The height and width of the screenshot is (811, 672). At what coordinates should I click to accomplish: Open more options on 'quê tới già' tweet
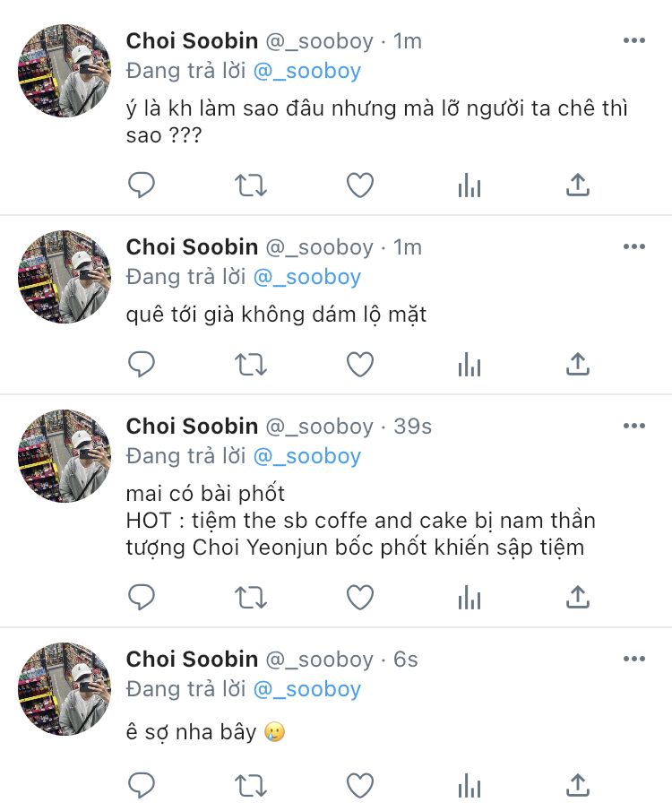(634, 246)
